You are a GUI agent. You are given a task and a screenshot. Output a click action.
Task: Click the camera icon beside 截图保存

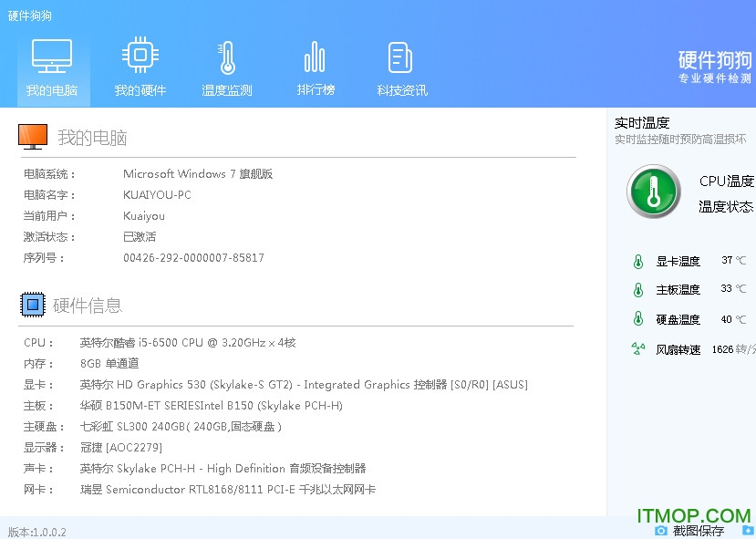click(662, 530)
